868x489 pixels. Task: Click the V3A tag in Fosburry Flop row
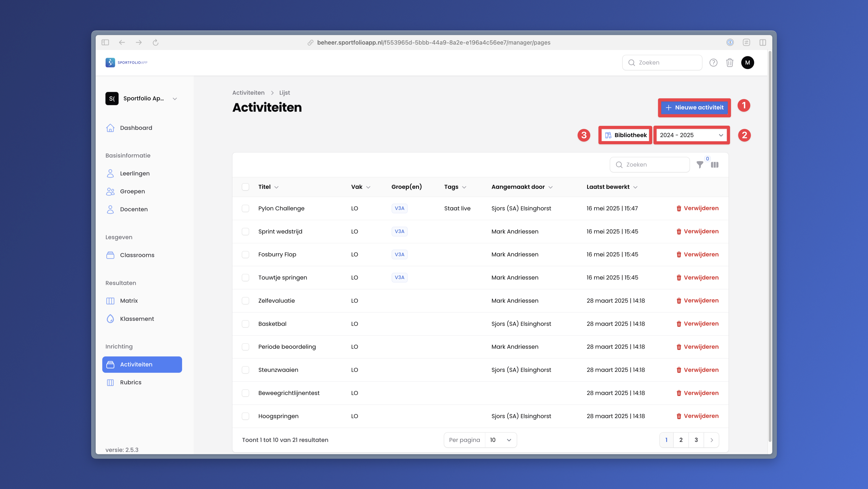click(x=399, y=254)
